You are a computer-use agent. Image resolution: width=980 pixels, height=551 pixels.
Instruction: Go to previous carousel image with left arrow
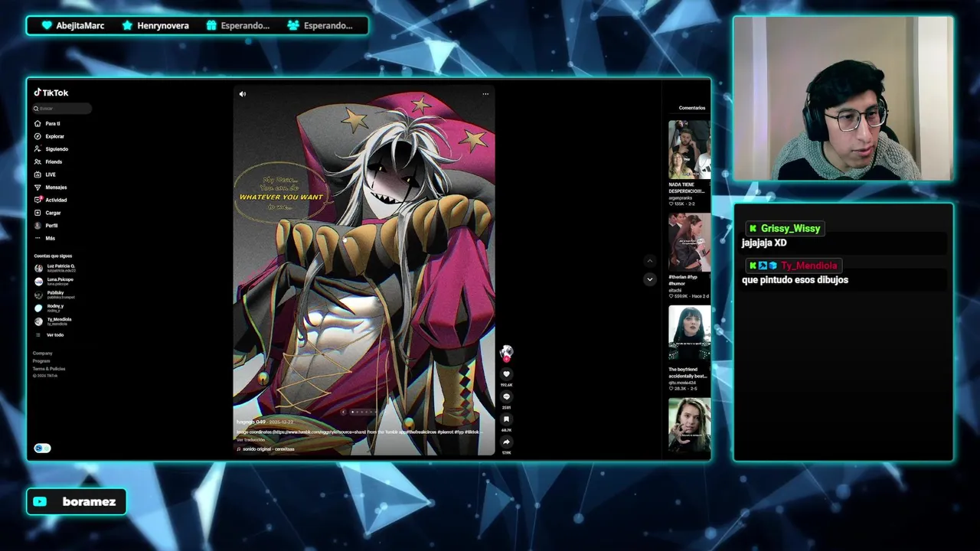point(344,412)
